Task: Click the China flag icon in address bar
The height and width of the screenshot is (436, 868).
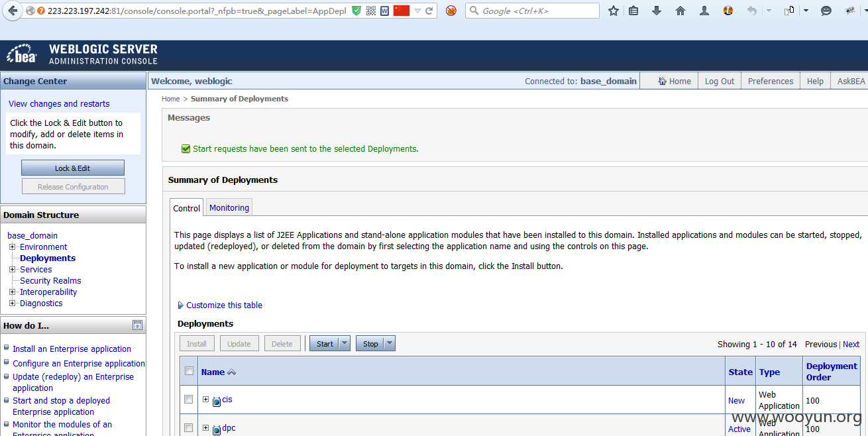Action: 402,11
